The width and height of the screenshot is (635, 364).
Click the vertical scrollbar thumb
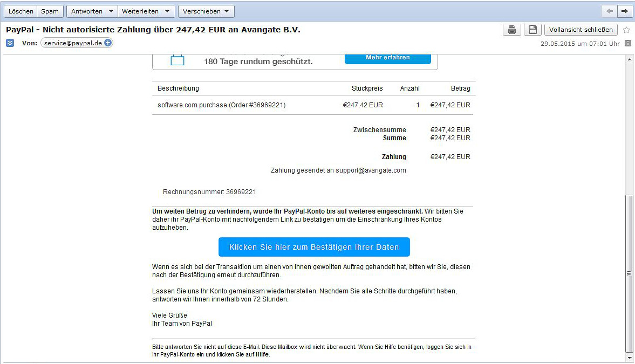pyautogui.click(x=629, y=273)
